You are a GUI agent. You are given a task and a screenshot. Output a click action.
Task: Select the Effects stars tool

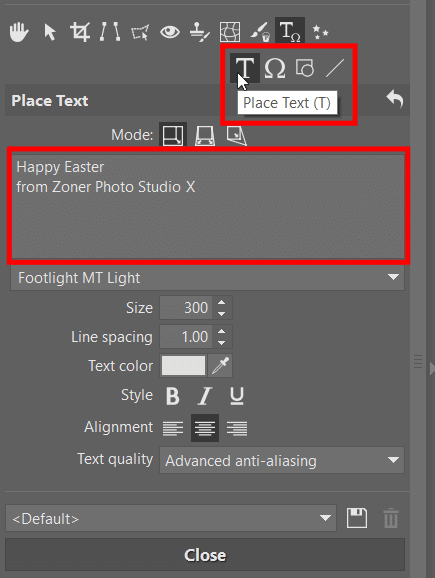[x=320, y=32]
